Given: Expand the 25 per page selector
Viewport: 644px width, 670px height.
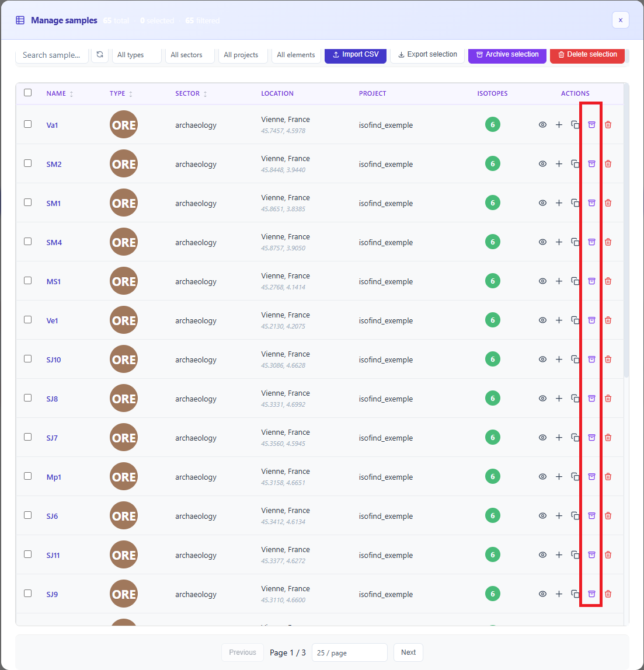Looking at the screenshot, I should 349,652.
